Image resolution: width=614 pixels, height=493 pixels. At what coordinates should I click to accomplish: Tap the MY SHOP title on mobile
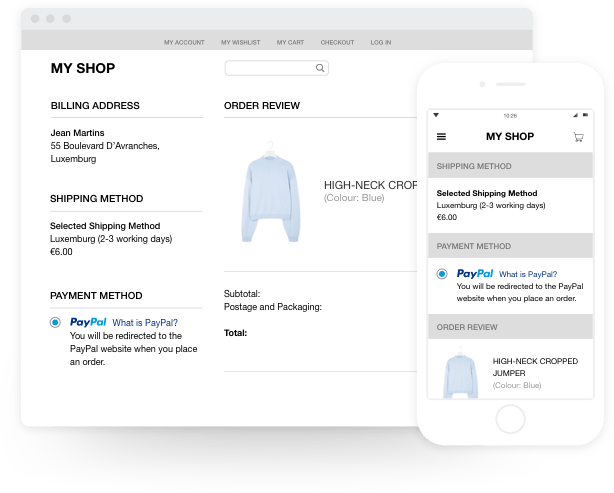point(510,137)
